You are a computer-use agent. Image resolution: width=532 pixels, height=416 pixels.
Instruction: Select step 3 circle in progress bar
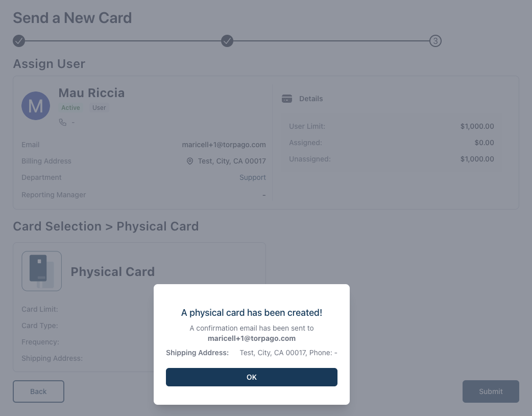[436, 41]
